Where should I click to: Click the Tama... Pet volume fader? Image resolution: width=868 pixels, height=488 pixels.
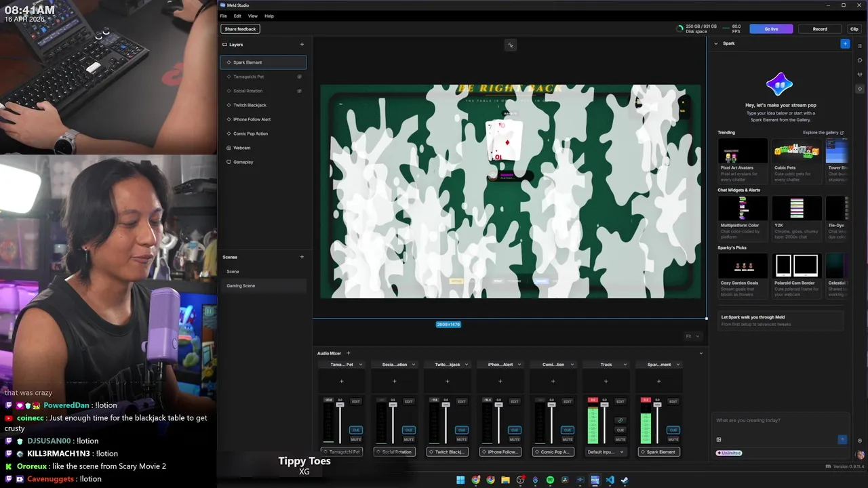pyautogui.click(x=340, y=404)
